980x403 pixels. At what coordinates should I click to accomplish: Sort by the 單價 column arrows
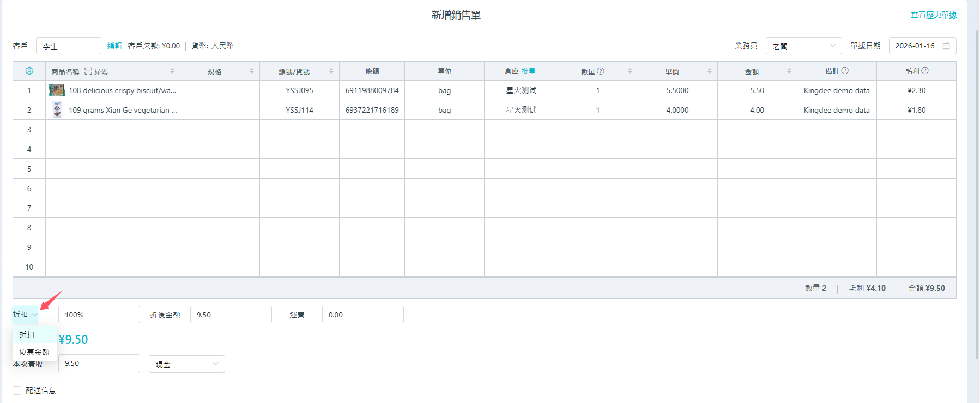pyautogui.click(x=709, y=71)
